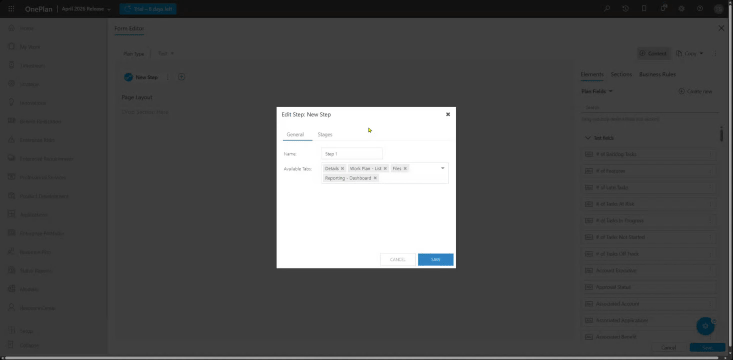733x360 pixels.
Task: Close the Form Editor panel
Action: [721, 29]
